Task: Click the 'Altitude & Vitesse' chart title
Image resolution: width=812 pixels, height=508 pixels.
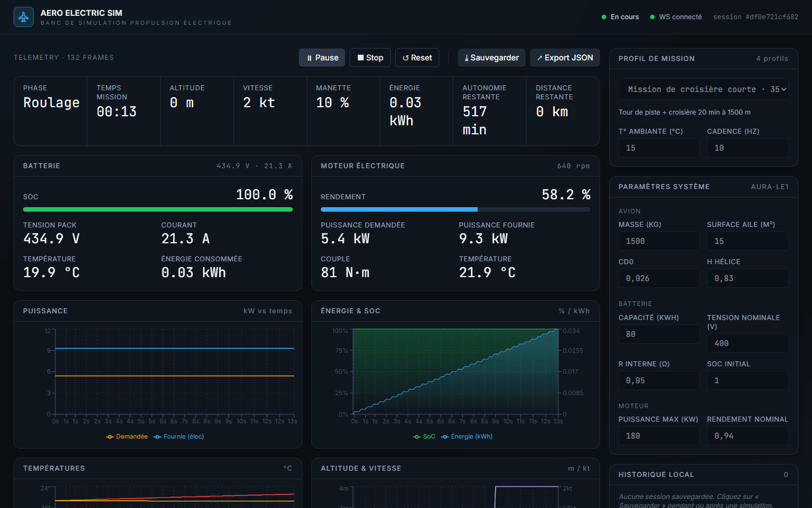Action: click(x=361, y=468)
